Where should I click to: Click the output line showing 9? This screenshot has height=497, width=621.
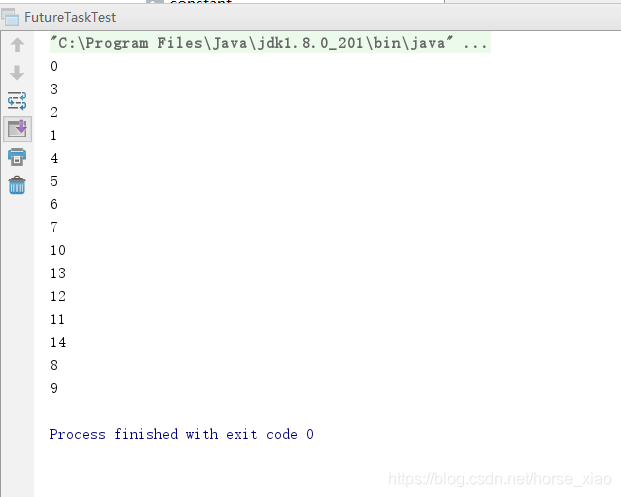(54, 388)
